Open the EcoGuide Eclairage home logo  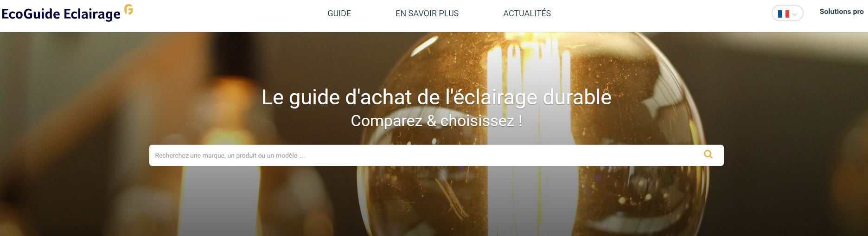tap(67, 13)
